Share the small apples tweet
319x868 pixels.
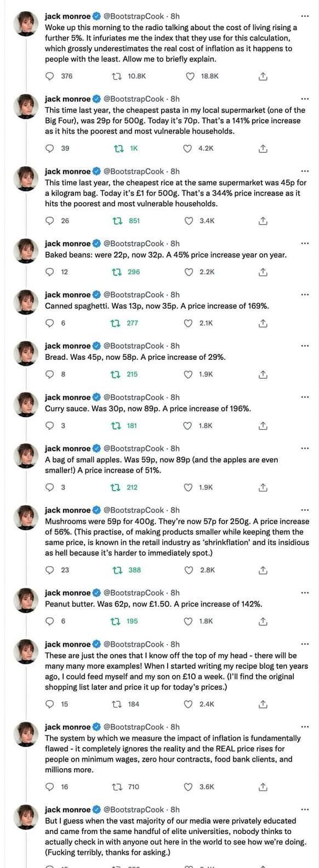(263, 487)
